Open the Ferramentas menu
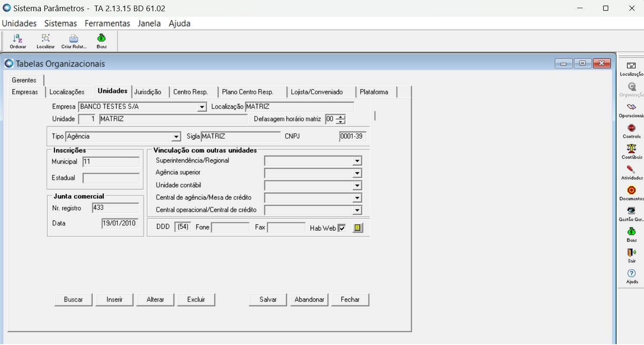The image size is (644, 345). pyautogui.click(x=107, y=23)
